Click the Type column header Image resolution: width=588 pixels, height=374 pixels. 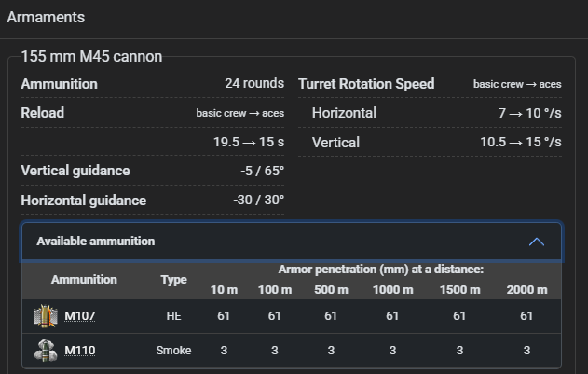click(173, 280)
